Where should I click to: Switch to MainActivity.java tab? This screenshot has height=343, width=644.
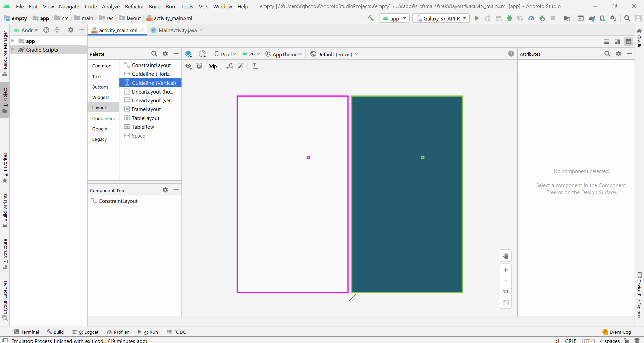177,30
